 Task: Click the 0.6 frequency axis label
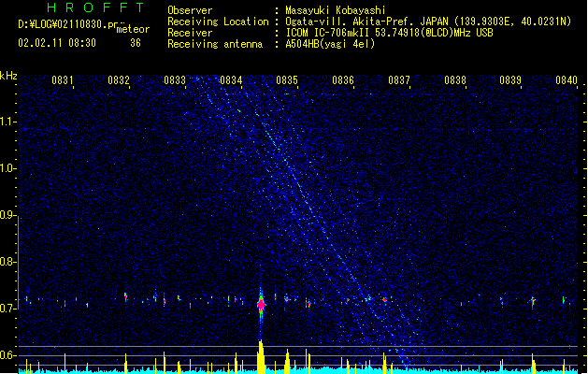tap(8, 355)
